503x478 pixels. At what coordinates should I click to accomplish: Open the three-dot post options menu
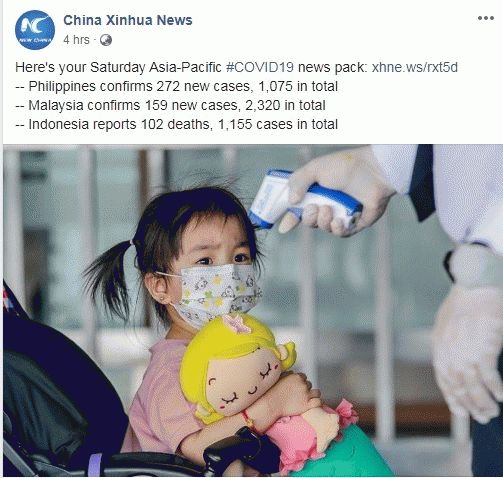[x=486, y=18]
